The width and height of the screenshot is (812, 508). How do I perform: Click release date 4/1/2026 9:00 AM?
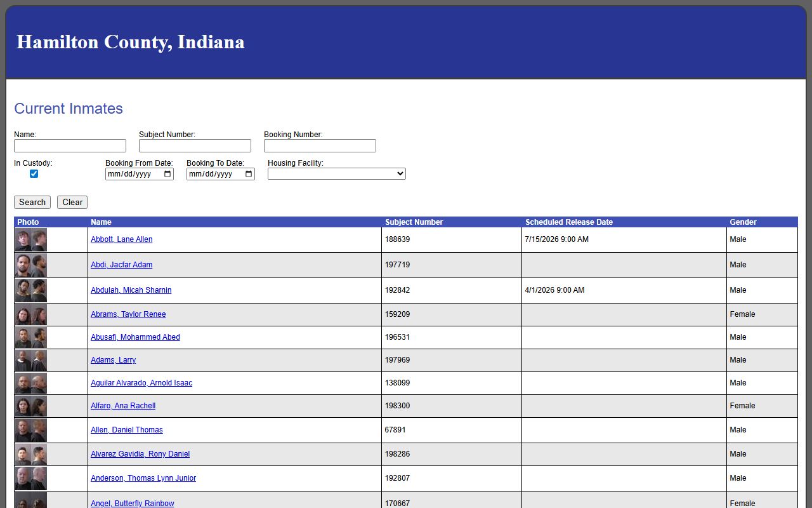click(554, 290)
